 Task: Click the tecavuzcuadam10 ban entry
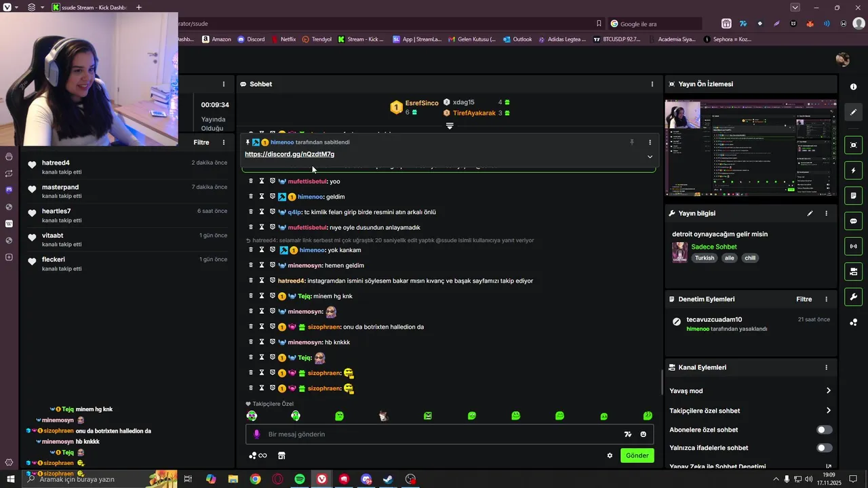[751, 323]
